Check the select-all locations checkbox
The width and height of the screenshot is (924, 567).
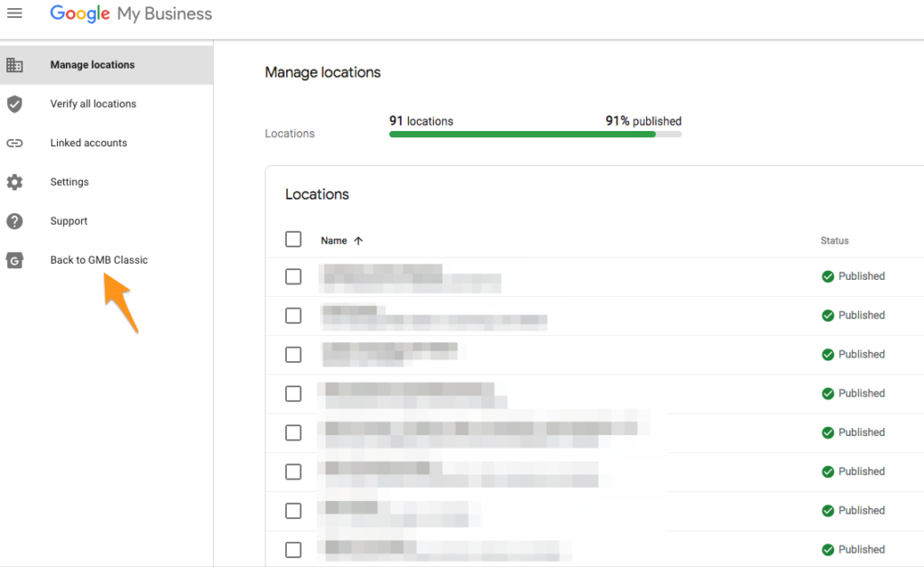pyautogui.click(x=293, y=239)
